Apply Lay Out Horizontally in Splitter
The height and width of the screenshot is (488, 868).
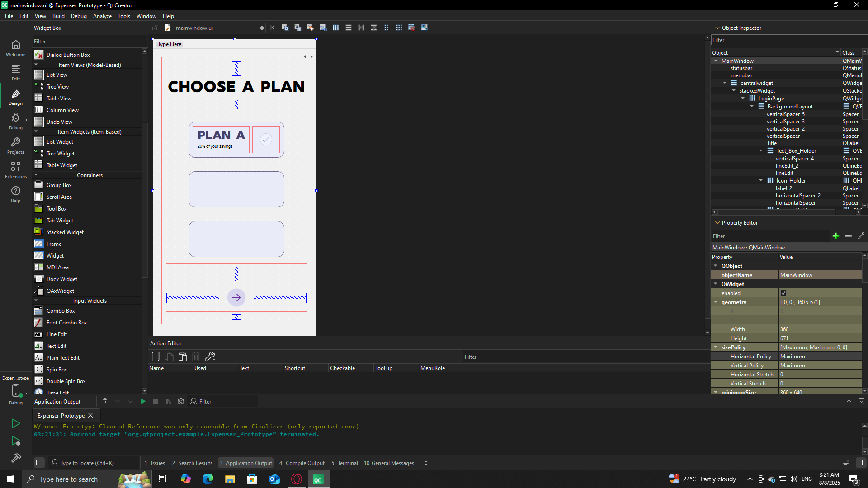click(361, 28)
